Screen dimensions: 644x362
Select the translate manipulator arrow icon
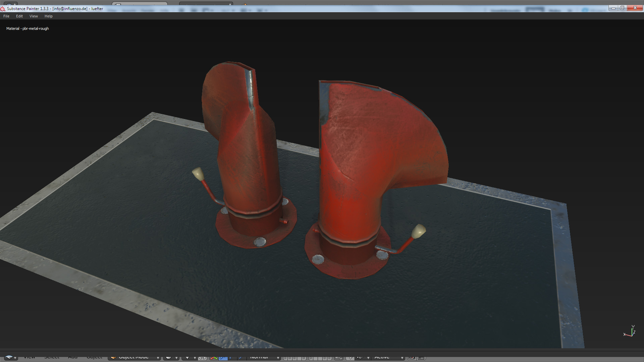tap(214, 358)
